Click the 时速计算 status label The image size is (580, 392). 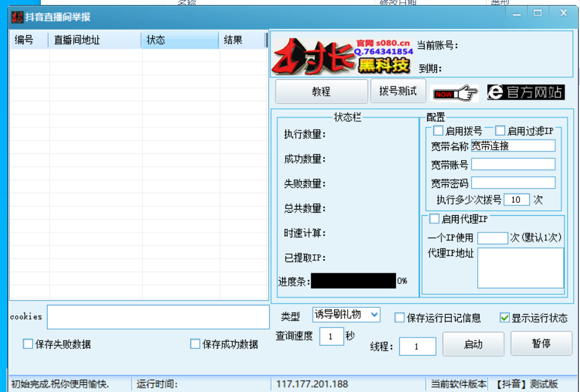coord(305,233)
